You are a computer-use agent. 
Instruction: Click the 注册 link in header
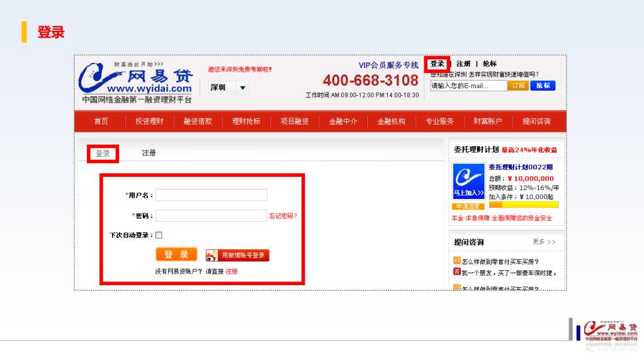[x=463, y=64]
